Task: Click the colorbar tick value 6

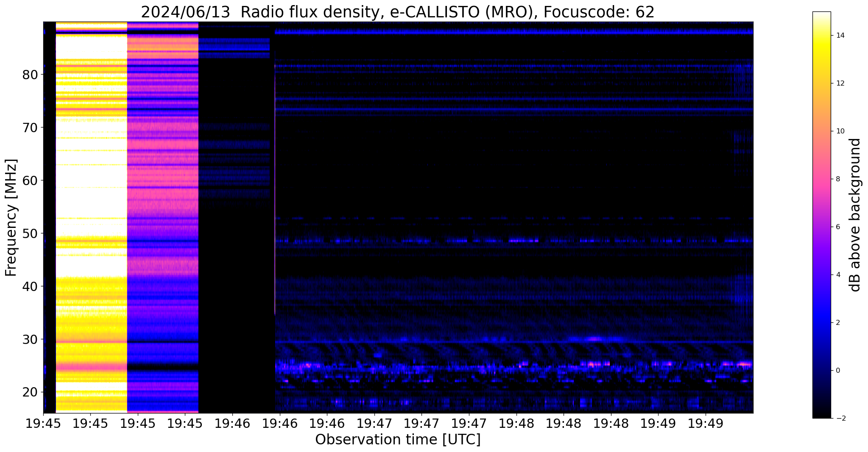Action: point(837,227)
